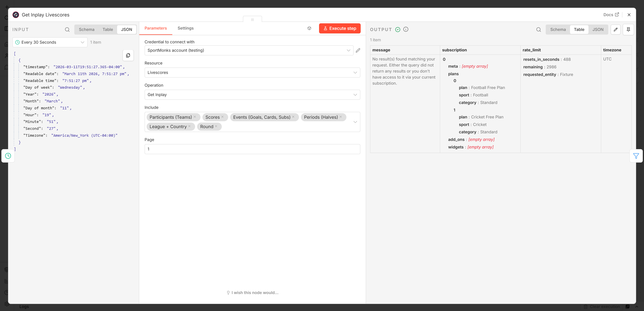Open the Operation dropdown showing Get Inplay
Image resolution: width=644 pixels, height=311 pixels.
(x=252, y=95)
